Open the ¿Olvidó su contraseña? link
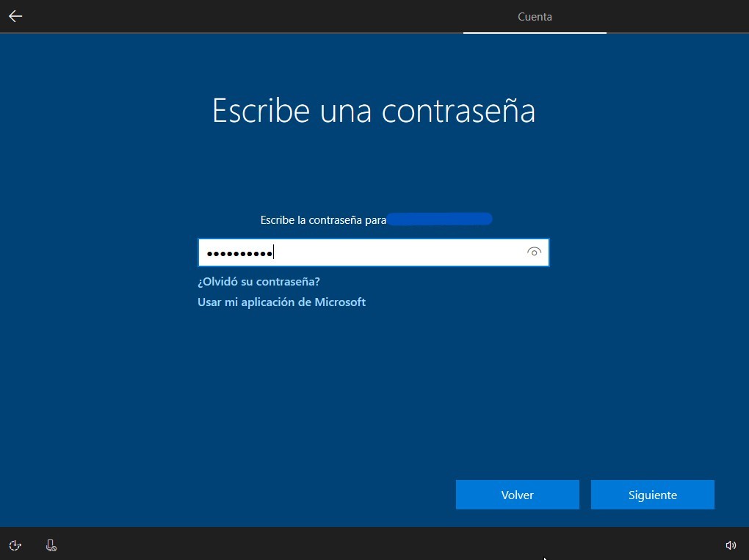The height and width of the screenshot is (560, 749). (x=259, y=282)
